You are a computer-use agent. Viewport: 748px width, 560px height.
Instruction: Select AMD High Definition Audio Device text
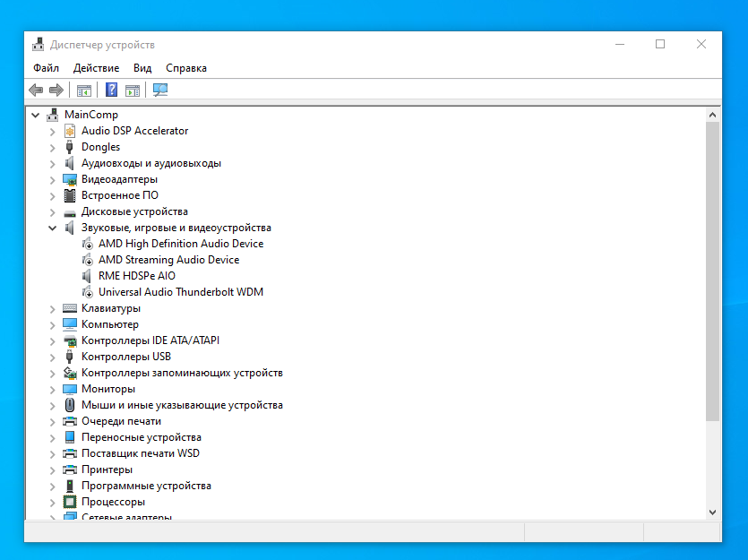(181, 244)
